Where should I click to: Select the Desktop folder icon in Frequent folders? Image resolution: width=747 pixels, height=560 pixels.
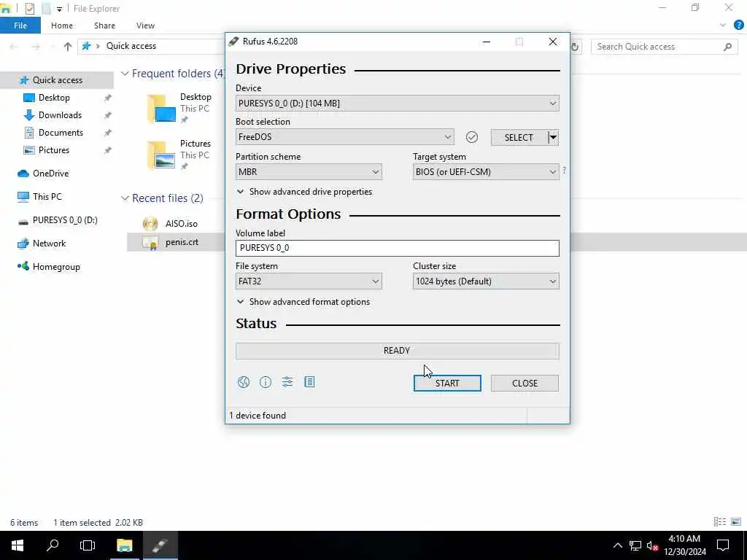pyautogui.click(x=161, y=109)
